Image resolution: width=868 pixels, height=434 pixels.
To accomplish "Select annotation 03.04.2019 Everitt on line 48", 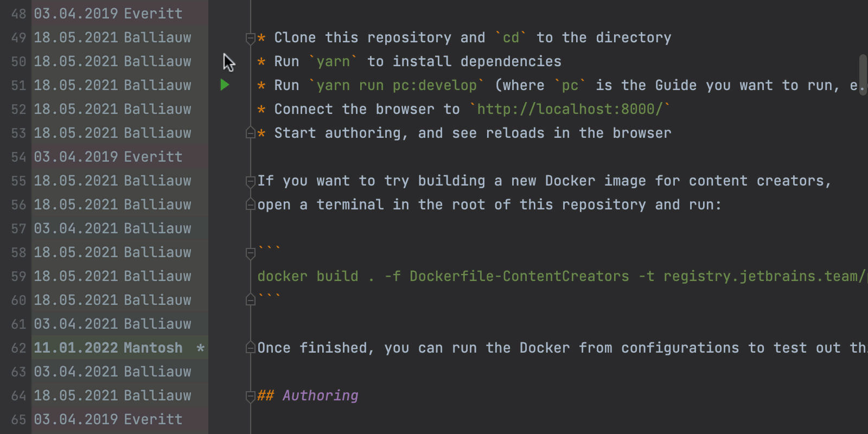I will tap(108, 14).
